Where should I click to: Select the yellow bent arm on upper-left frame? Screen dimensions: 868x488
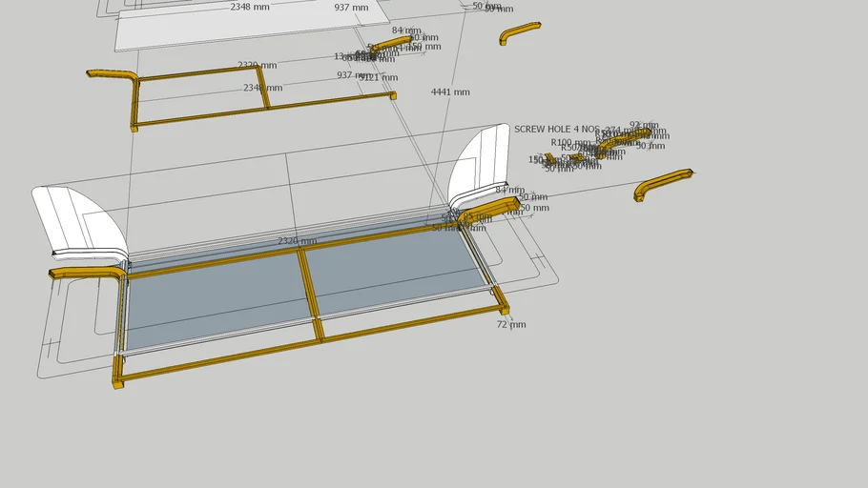pyautogui.click(x=113, y=74)
